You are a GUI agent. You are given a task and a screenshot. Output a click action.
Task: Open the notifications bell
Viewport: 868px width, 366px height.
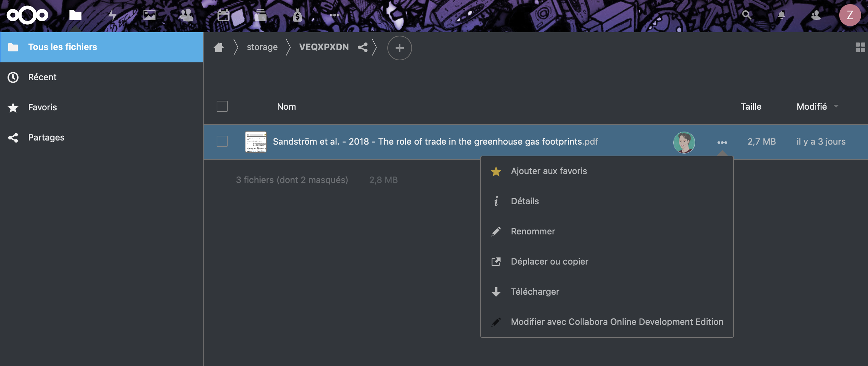coord(781,15)
